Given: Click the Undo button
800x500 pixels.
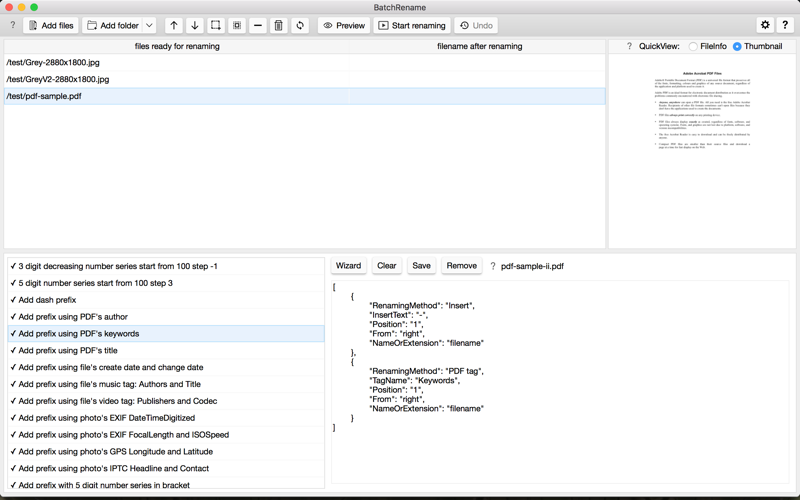Looking at the screenshot, I should 476,26.
